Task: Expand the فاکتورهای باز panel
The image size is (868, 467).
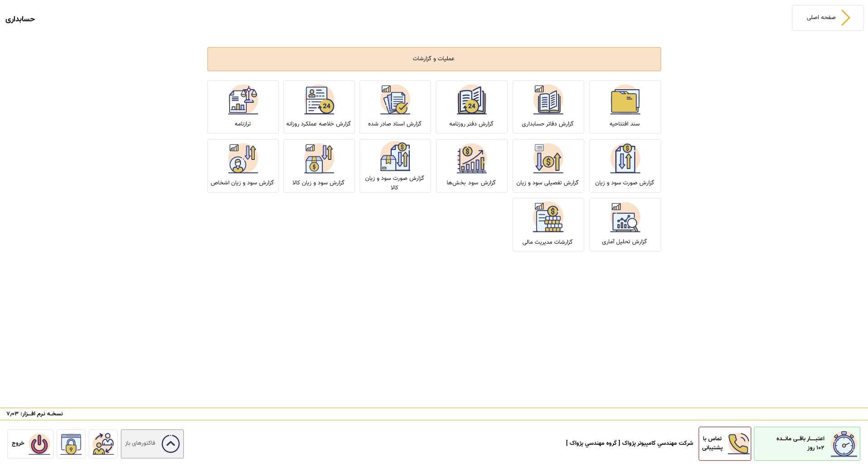Action: point(152,444)
